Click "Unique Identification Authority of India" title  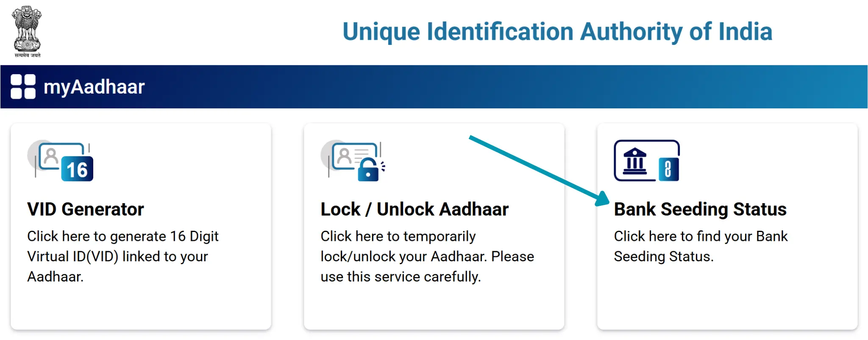tap(557, 32)
